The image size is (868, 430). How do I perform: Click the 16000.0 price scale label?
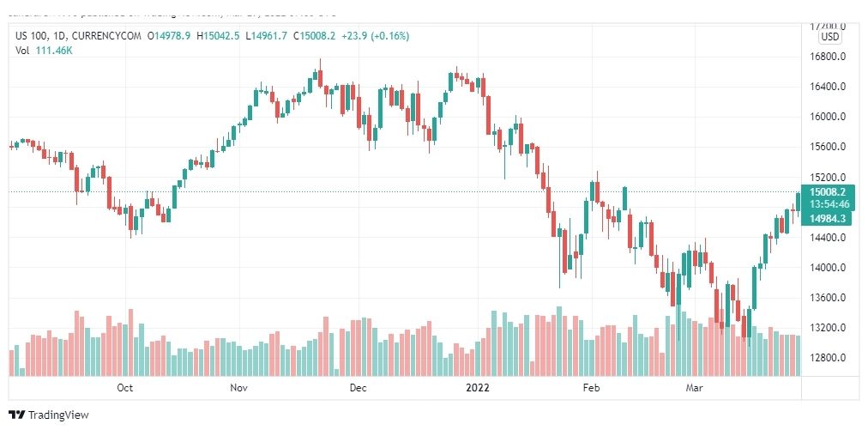pyautogui.click(x=828, y=117)
